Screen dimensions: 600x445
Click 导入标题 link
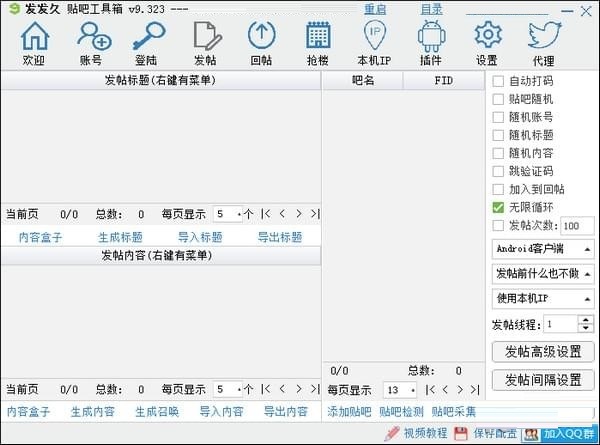click(x=200, y=237)
